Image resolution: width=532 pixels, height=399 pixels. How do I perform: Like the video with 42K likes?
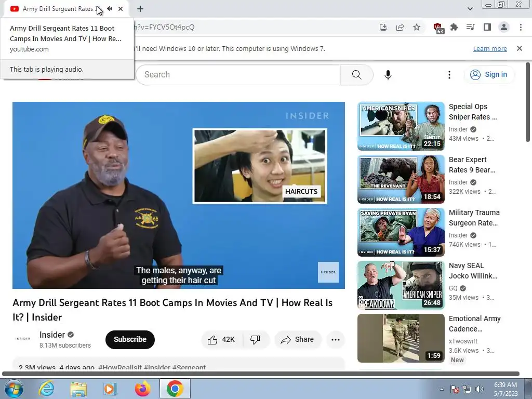(x=222, y=339)
